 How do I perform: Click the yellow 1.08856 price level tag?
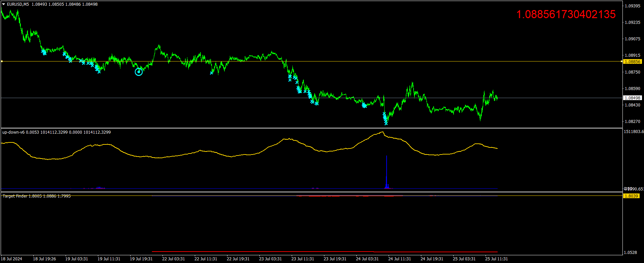(633, 61)
